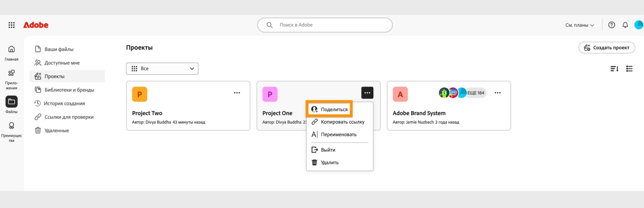Click the first collaborator avatar on Adobe Brand System
Image resolution: width=644 pixels, height=208 pixels.
pyautogui.click(x=444, y=93)
